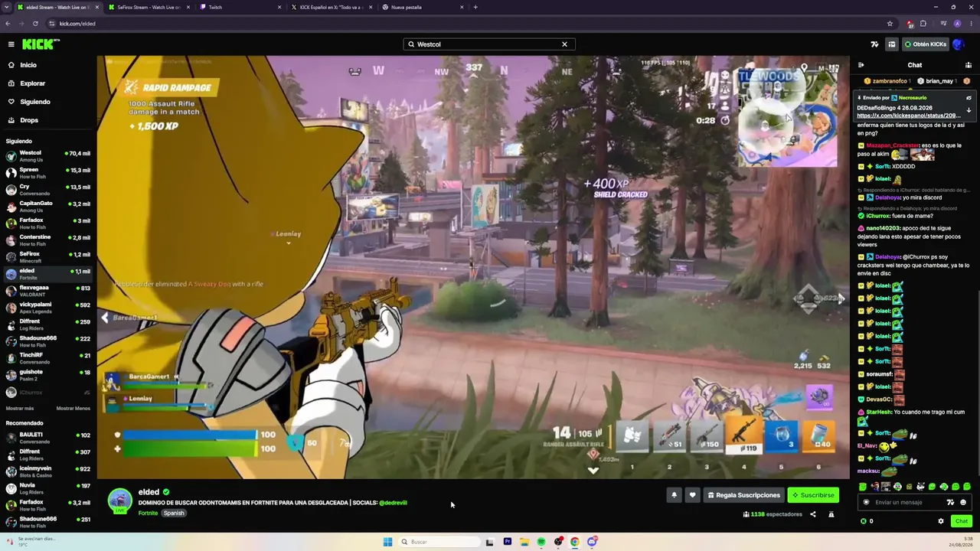Open Premiere Pro from the taskbar
980x551 pixels.
[508, 542]
